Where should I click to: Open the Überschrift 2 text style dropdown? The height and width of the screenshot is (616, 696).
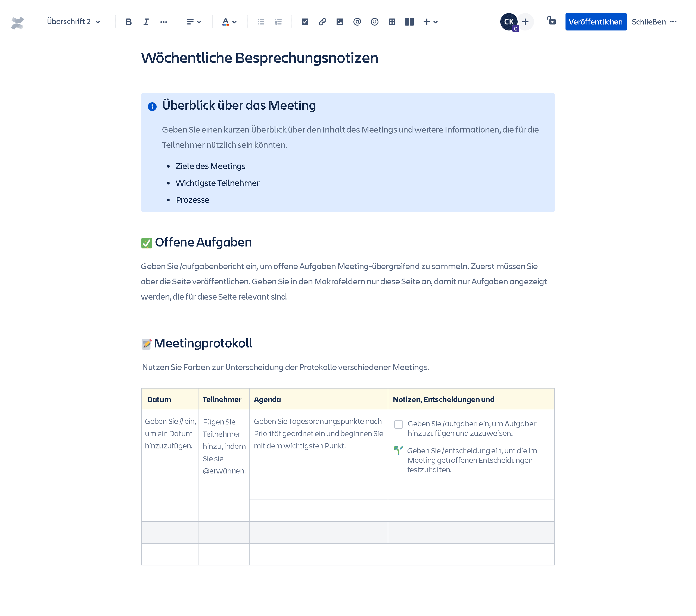[73, 22]
